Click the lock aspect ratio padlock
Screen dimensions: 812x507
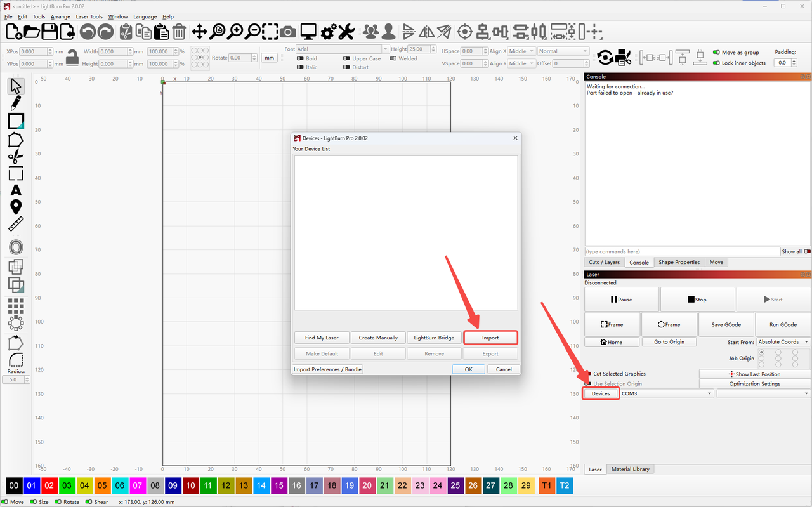pos(73,57)
